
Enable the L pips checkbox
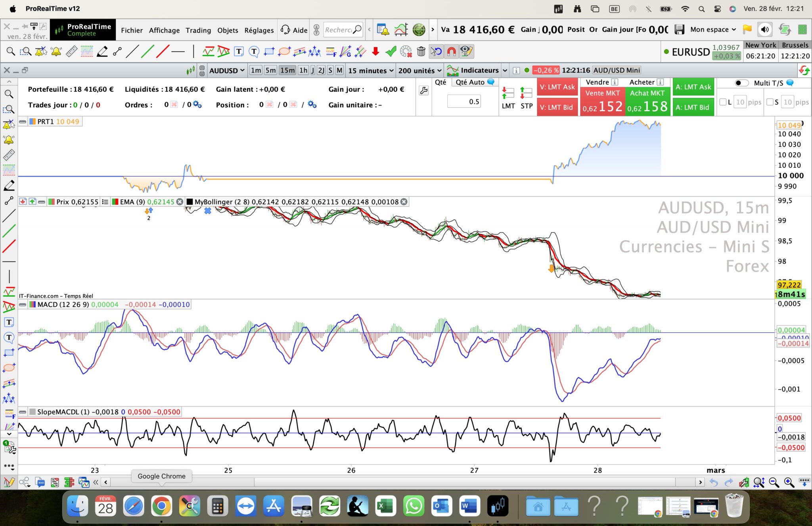tap(723, 102)
